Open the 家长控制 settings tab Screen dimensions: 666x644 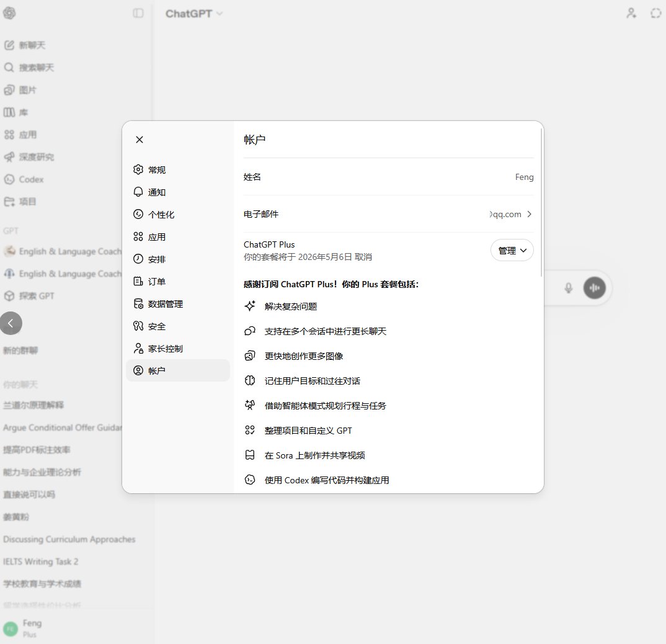click(178, 349)
